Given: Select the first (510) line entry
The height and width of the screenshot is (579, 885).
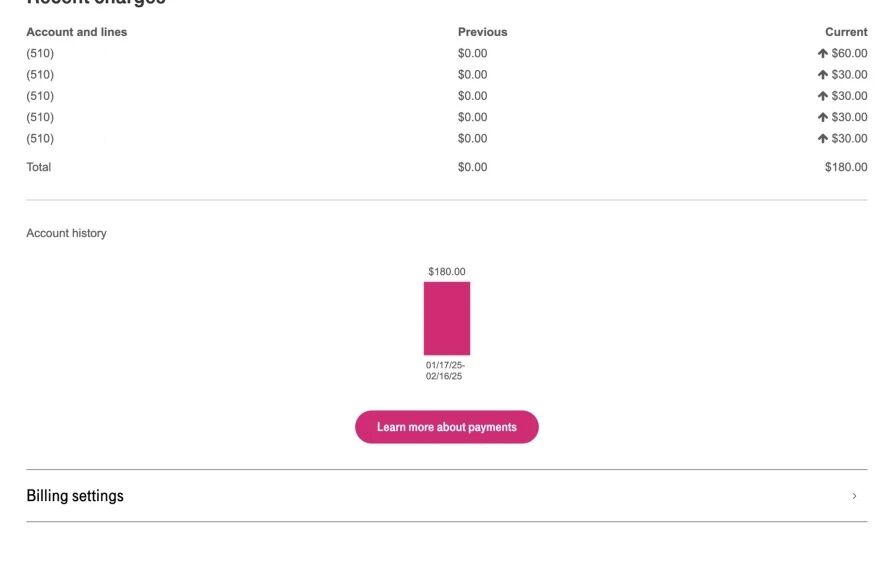Looking at the screenshot, I should tap(40, 54).
